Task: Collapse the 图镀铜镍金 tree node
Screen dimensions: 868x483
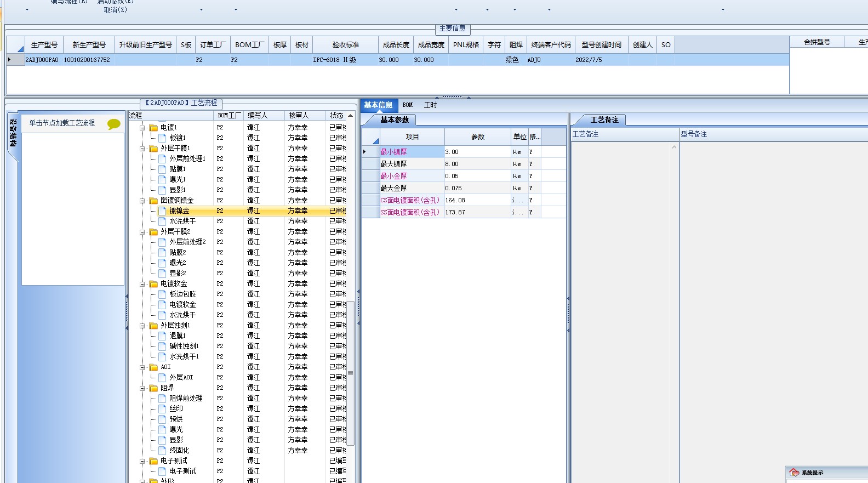Action: 142,201
